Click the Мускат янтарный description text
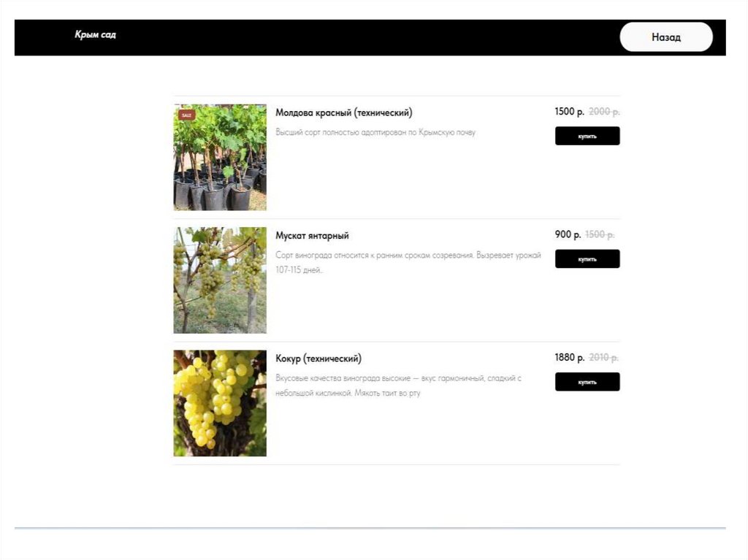 408,262
